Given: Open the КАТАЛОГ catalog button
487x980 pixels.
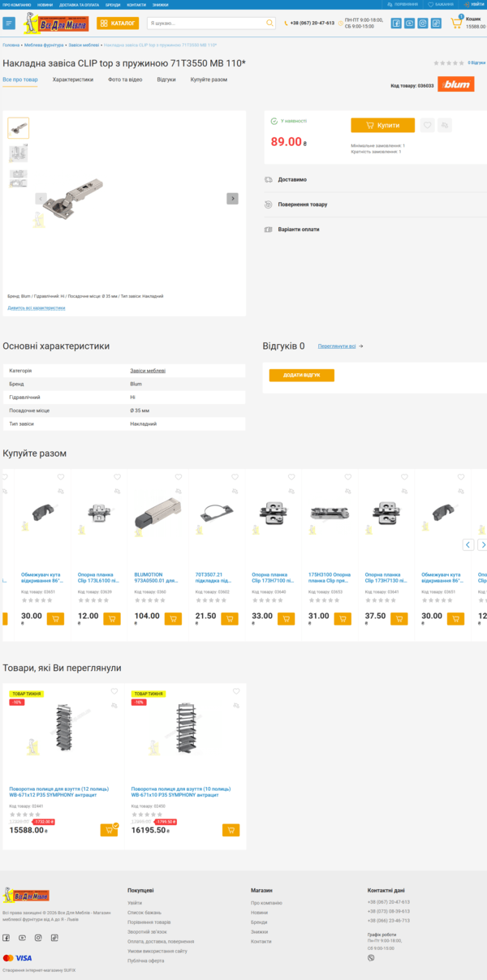Looking at the screenshot, I should [x=118, y=24].
